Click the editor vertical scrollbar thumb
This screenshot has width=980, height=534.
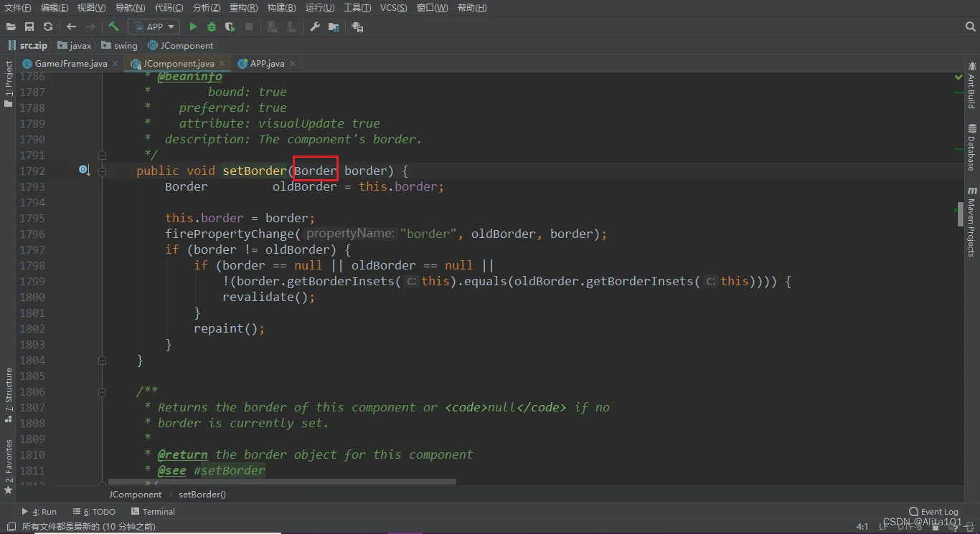[961, 214]
